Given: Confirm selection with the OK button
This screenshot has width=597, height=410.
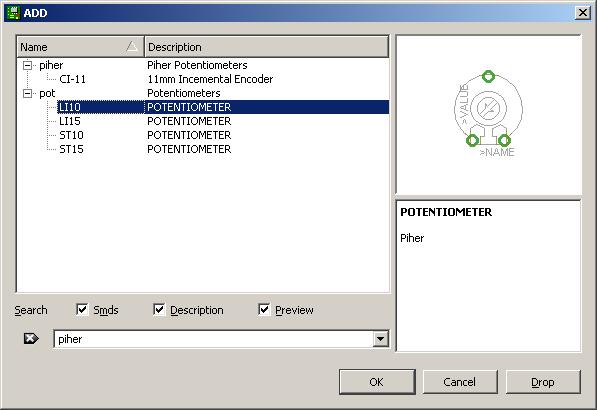Looking at the screenshot, I should pyautogui.click(x=377, y=382).
